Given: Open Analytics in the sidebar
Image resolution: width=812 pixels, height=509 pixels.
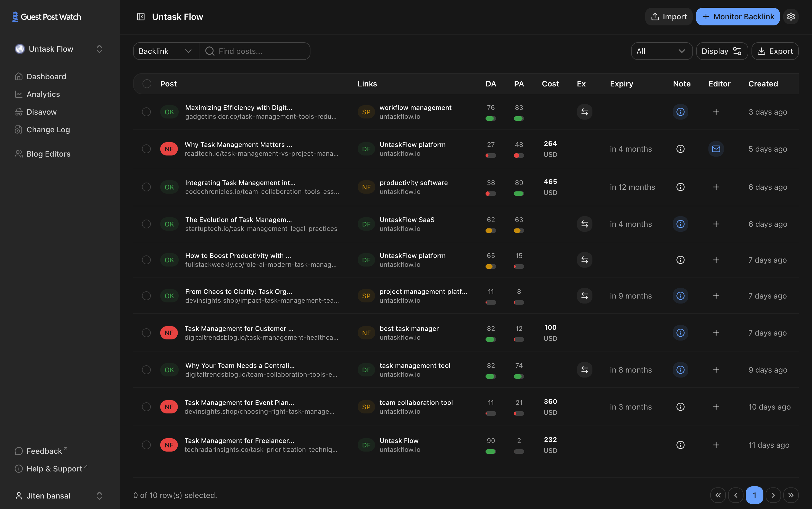Looking at the screenshot, I should [43, 94].
